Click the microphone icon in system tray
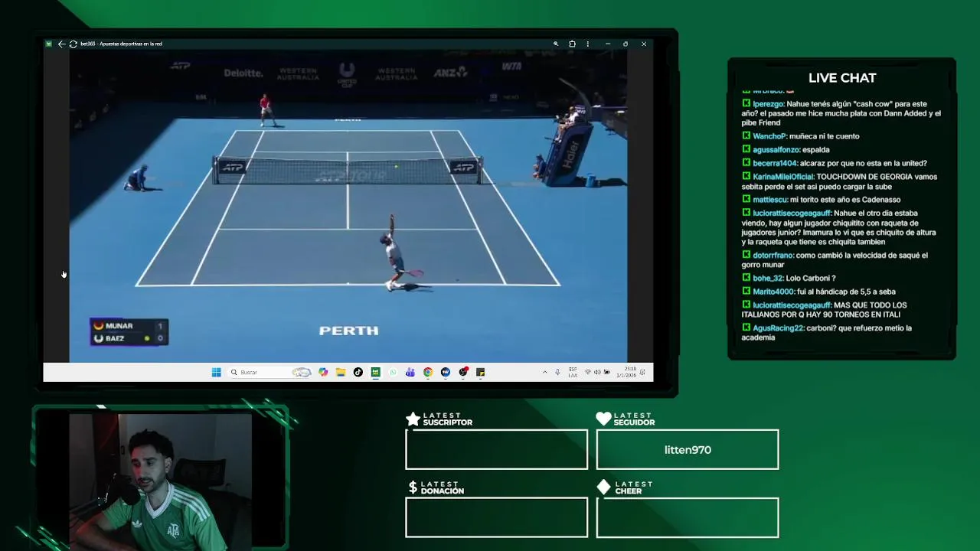 click(557, 372)
